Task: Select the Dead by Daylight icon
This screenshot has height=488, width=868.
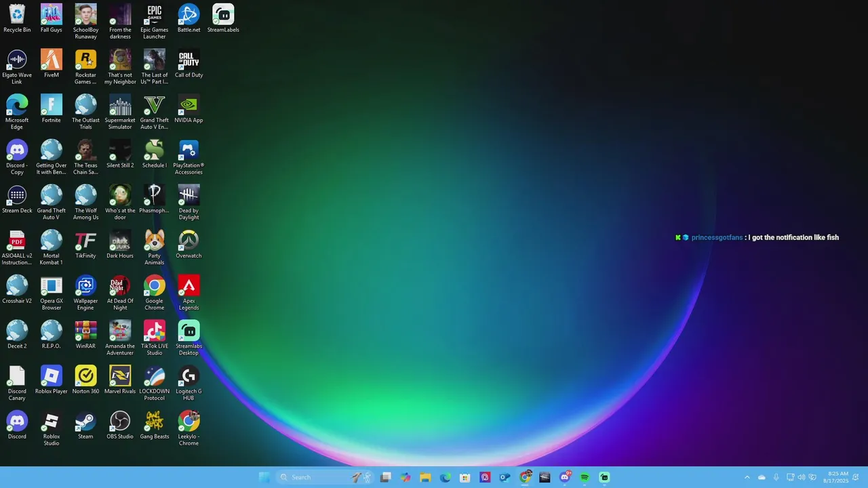Action: click(x=189, y=203)
